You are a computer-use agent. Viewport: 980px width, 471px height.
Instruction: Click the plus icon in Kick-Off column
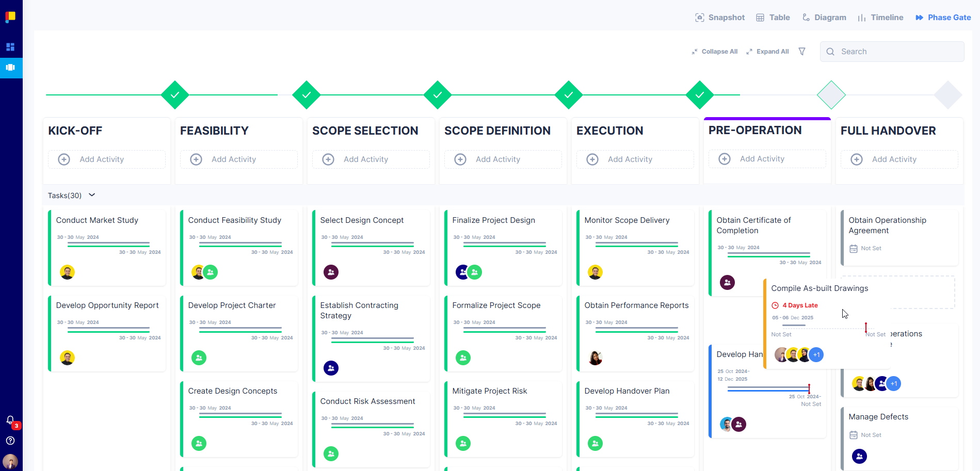pyautogui.click(x=64, y=159)
